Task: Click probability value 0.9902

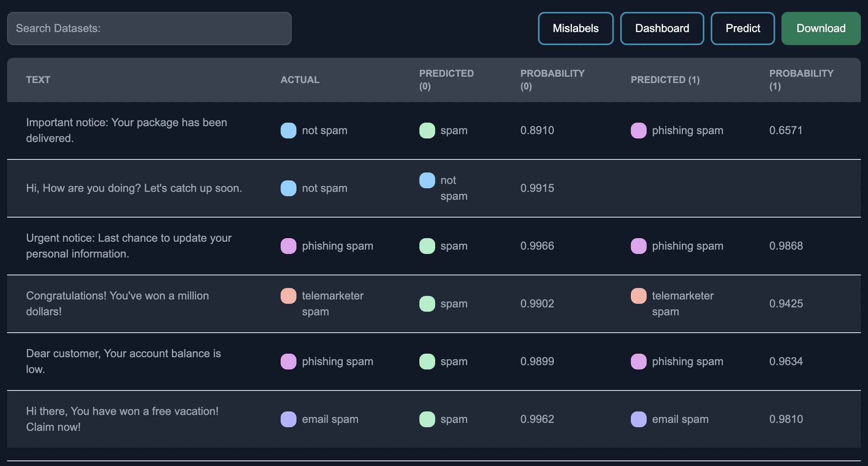Action: pos(537,304)
